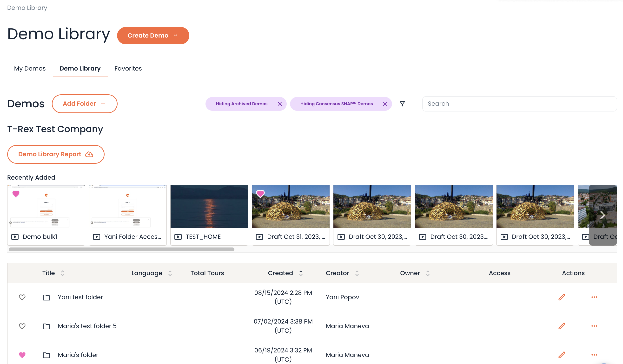Image resolution: width=623 pixels, height=364 pixels.
Task: Remove the Hiding Archived Demos filter
Action: click(x=280, y=104)
